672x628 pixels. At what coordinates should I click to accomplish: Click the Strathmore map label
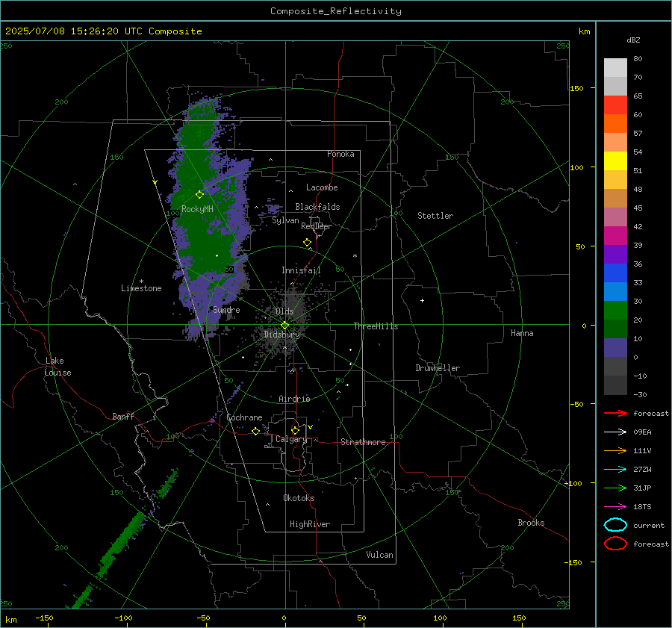363,442
